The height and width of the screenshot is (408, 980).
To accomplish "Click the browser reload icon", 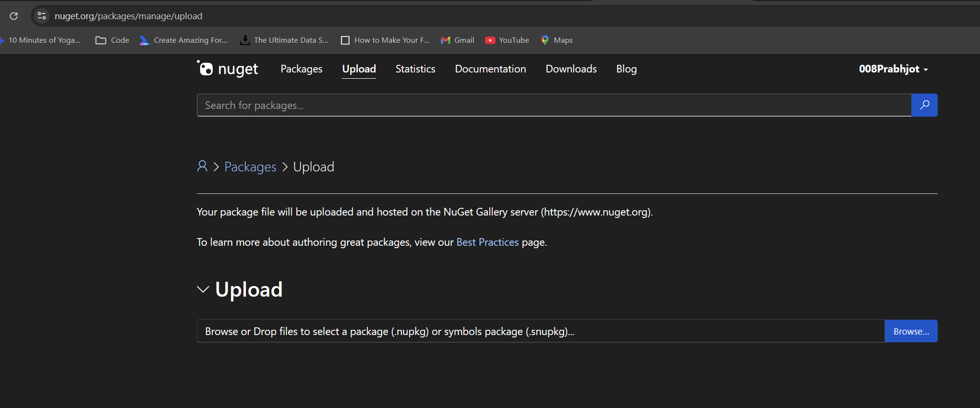I will tap(14, 16).
